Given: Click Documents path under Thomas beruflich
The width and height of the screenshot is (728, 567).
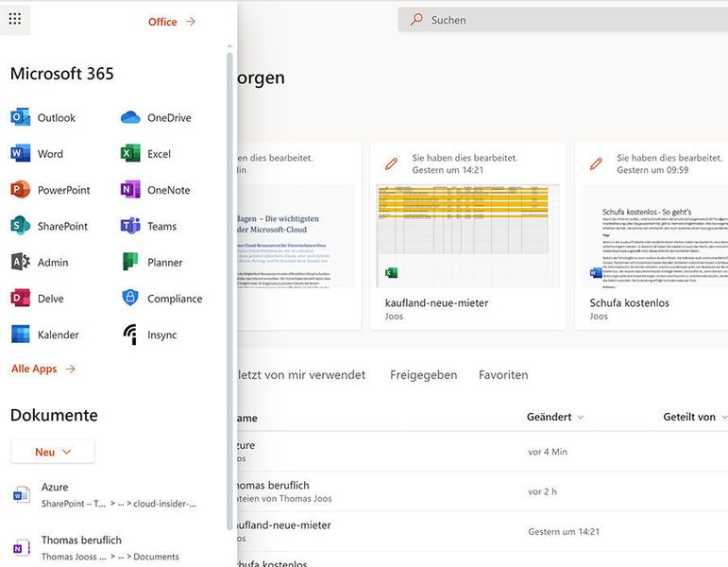Looking at the screenshot, I should [156, 557].
